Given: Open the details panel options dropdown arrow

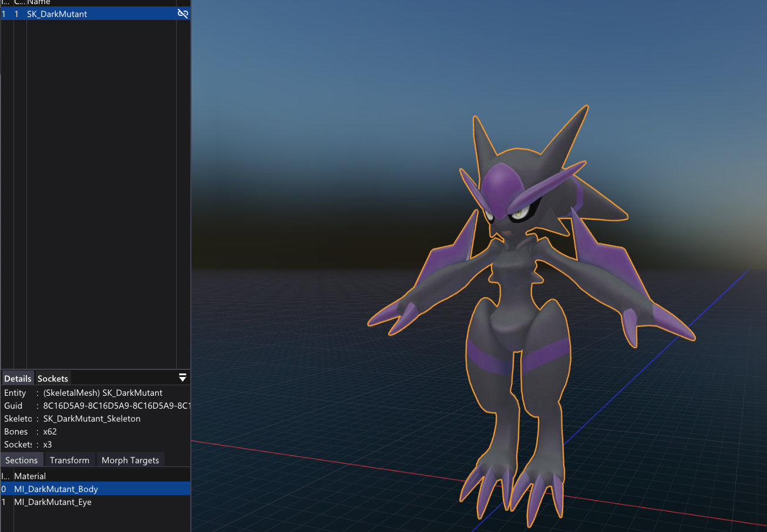Looking at the screenshot, I should tap(183, 377).
